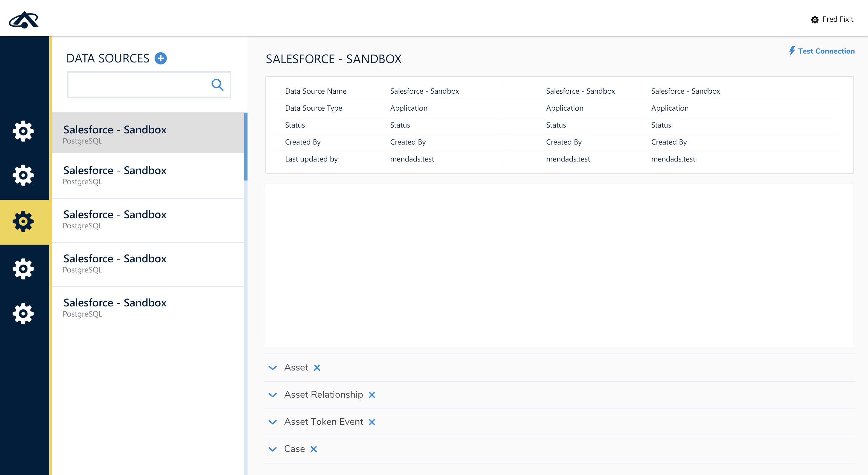
Task: Add a new data source with the plus icon
Action: pos(161,58)
